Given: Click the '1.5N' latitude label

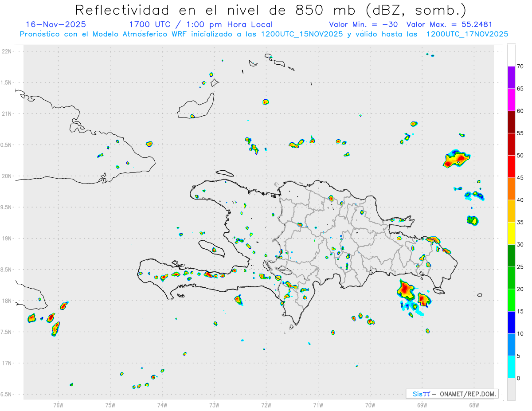Looking at the screenshot, I should (7, 82).
